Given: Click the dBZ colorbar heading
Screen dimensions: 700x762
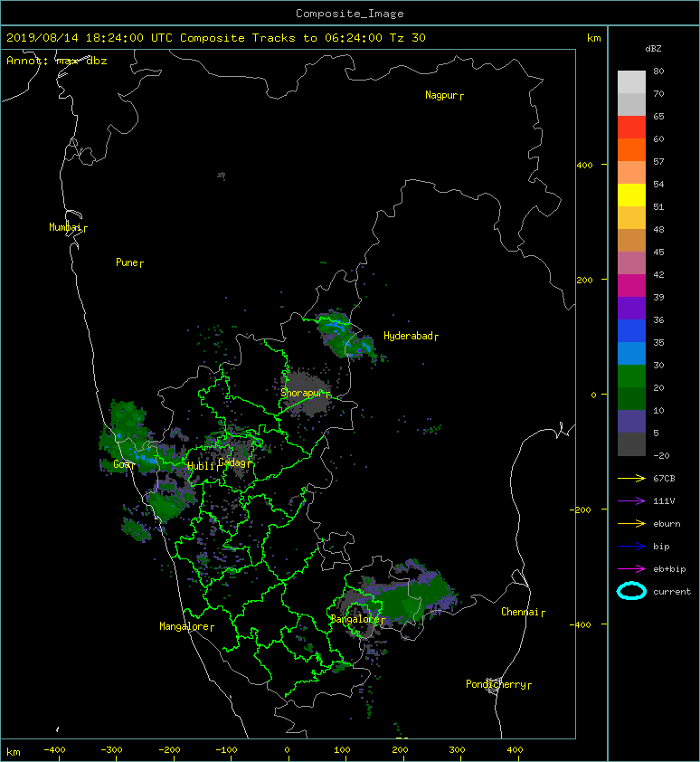Looking at the screenshot, I should click(653, 49).
